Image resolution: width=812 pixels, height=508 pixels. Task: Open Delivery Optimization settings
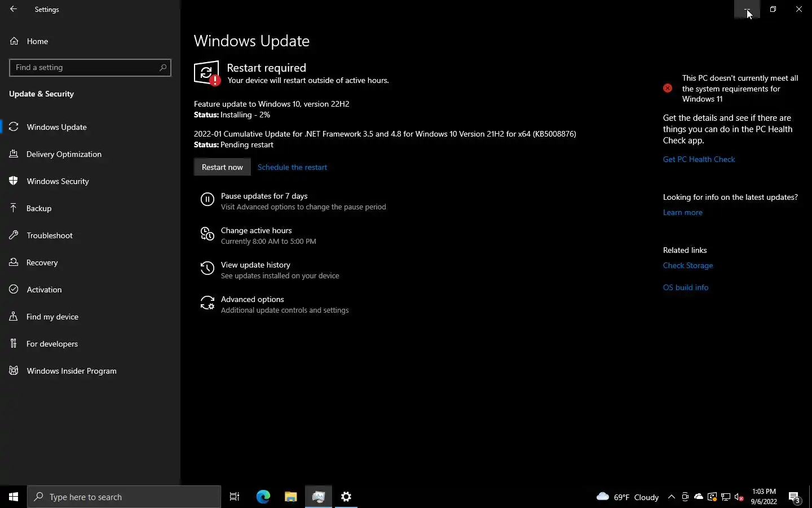coord(90,154)
